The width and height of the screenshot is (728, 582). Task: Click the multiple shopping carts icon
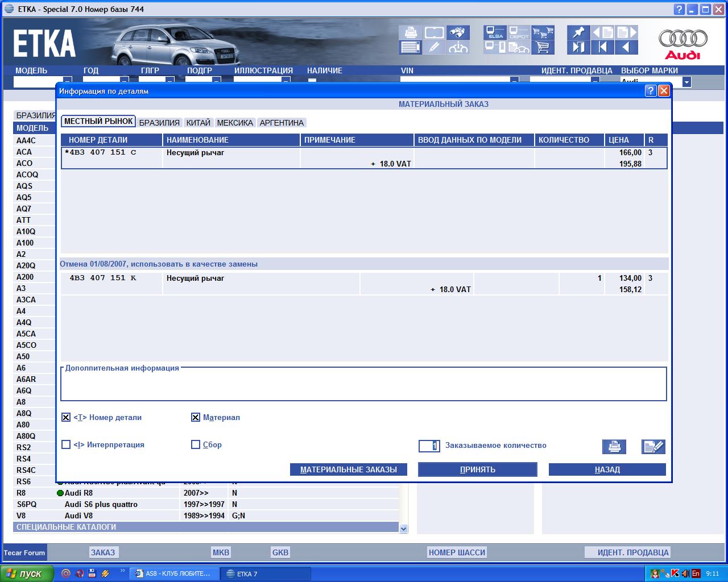pyautogui.click(x=543, y=32)
